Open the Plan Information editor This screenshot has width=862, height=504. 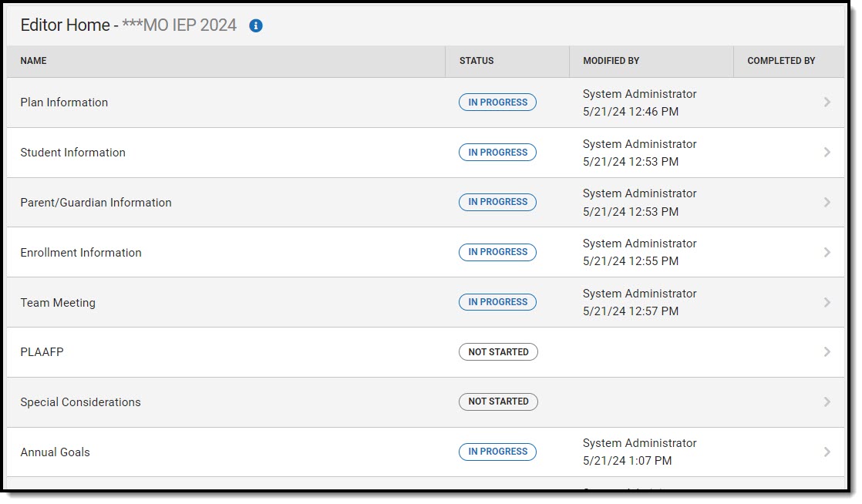pos(64,102)
